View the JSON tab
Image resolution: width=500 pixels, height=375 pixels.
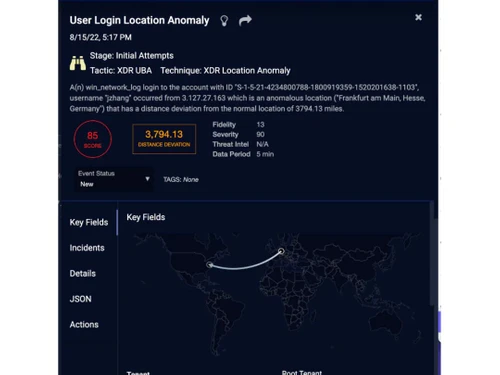(x=80, y=299)
